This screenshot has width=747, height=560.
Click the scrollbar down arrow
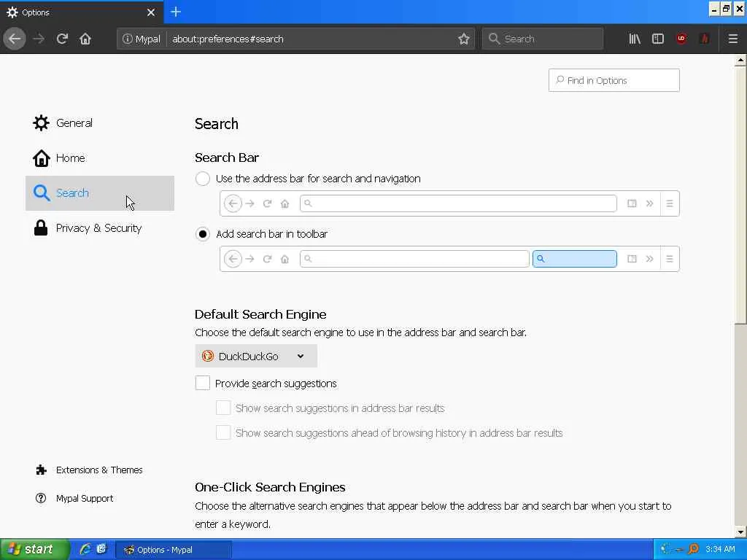click(x=740, y=532)
